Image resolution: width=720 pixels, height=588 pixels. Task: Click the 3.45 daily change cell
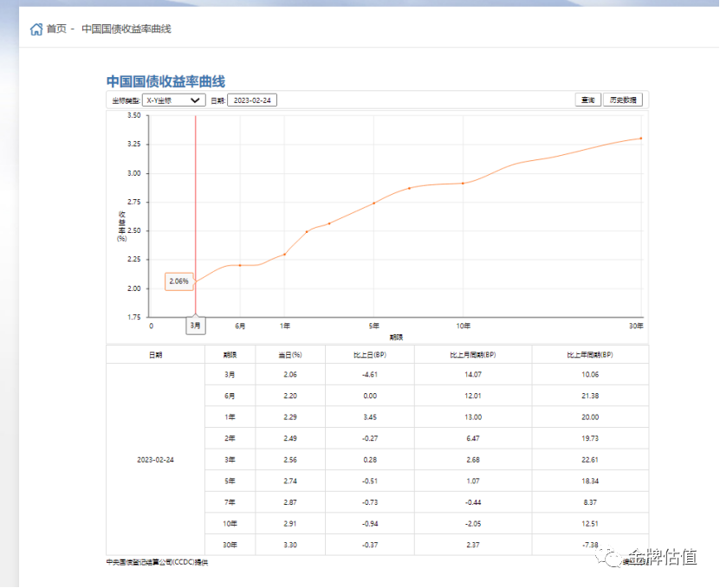pos(370,417)
